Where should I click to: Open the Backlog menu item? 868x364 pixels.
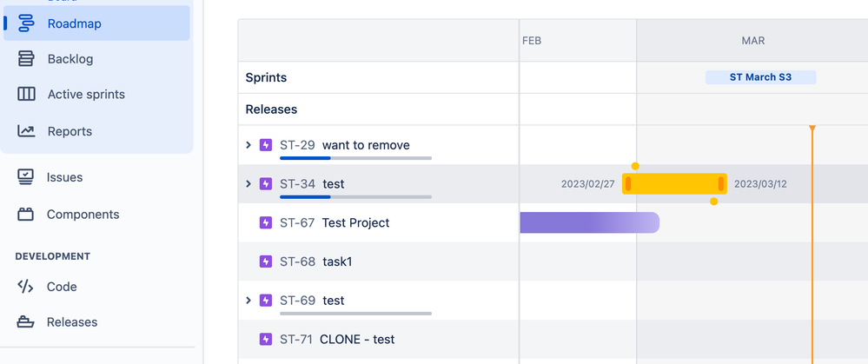(x=70, y=59)
